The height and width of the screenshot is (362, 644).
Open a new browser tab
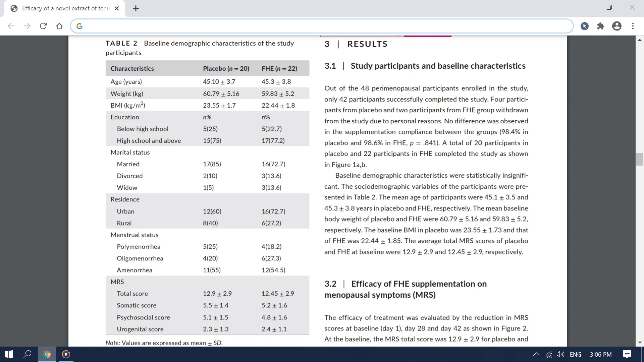coord(136,8)
